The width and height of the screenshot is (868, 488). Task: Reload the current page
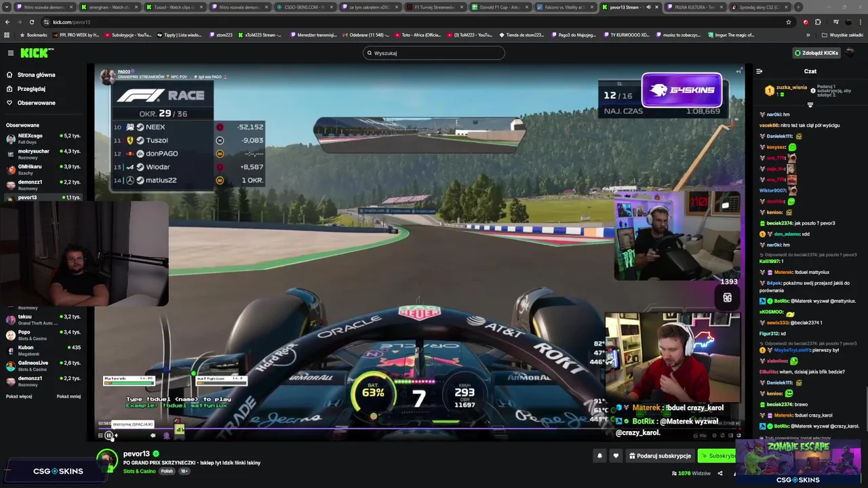[32, 22]
